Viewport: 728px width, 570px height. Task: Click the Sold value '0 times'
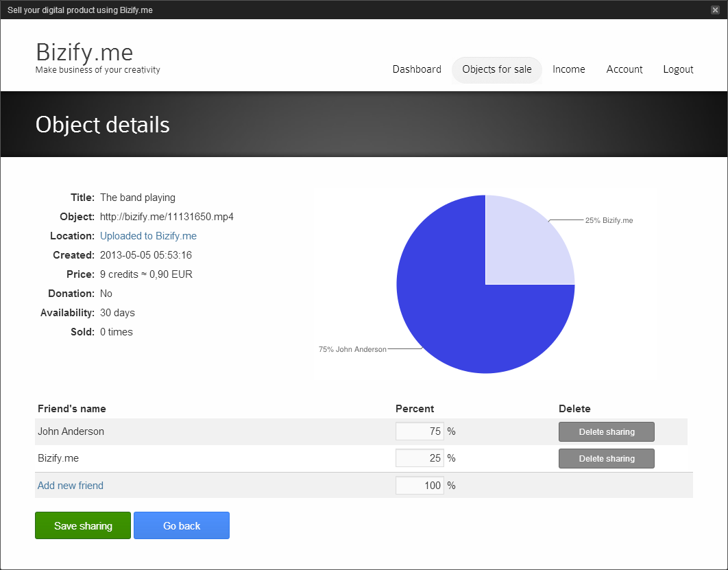[x=116, y=332]
